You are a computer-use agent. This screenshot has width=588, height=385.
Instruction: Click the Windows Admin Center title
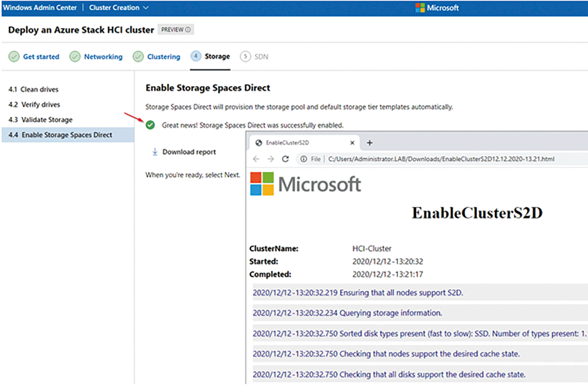click(x=40, y=7)
